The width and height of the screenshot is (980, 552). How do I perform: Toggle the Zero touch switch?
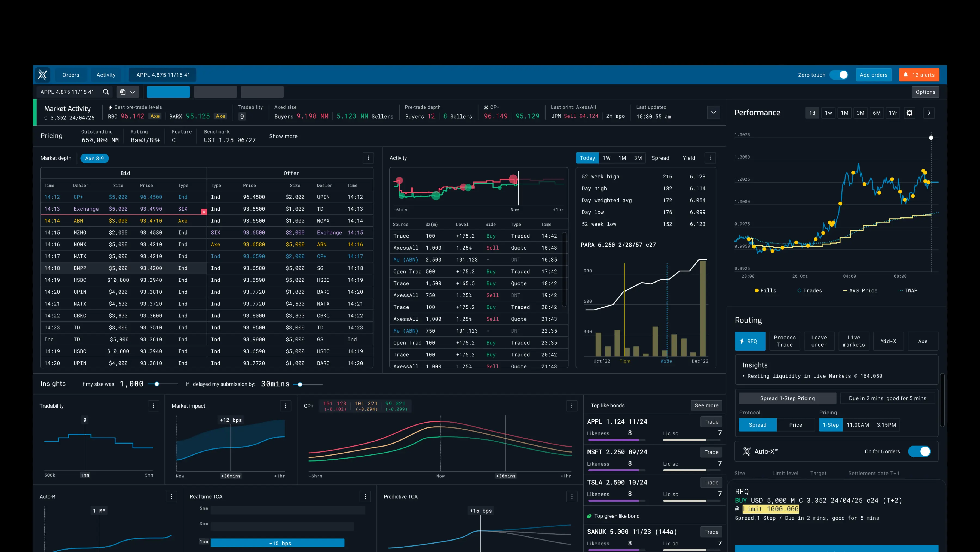pos(839,75)
